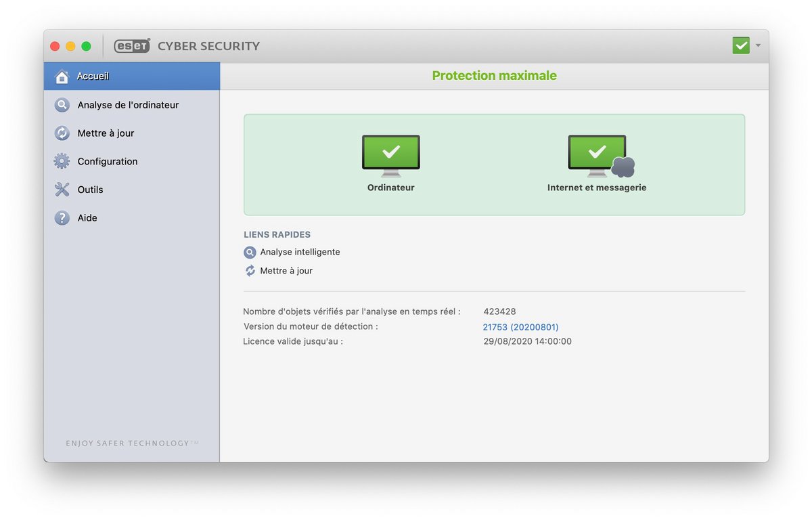Screen dimensions: 812x520
Task: Click Nombre d'objets vérifiés par l'analyse label
Action: [352, 311]
